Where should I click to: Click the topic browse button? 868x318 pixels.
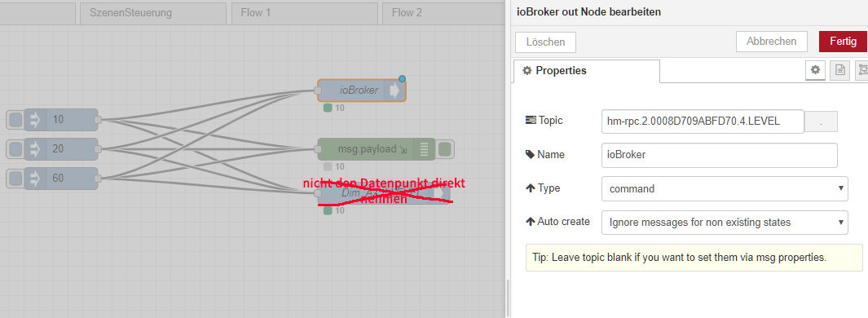point(821,121)
